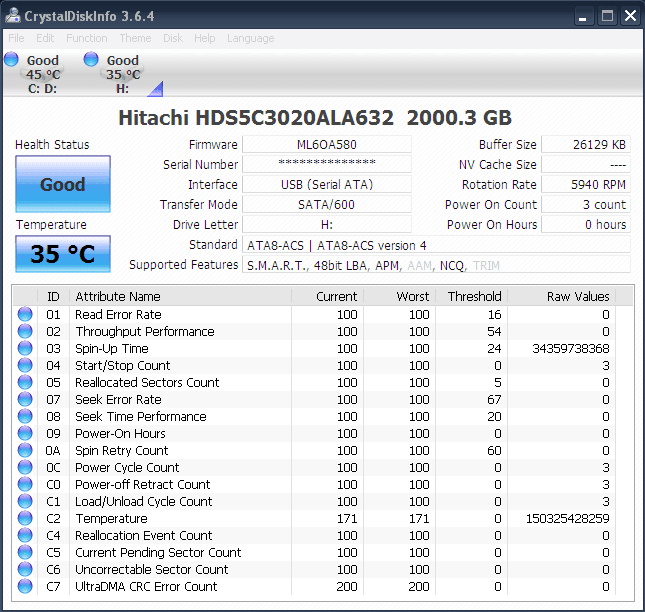
Task: Maximize the CrystalDiskInfo window
Action: (607, 16)
